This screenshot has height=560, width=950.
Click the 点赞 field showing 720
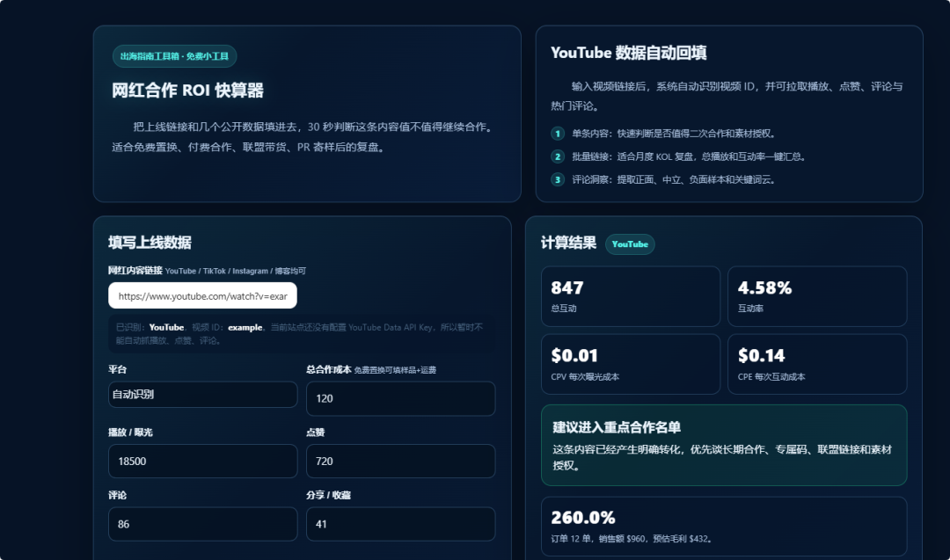coord(400,462)
